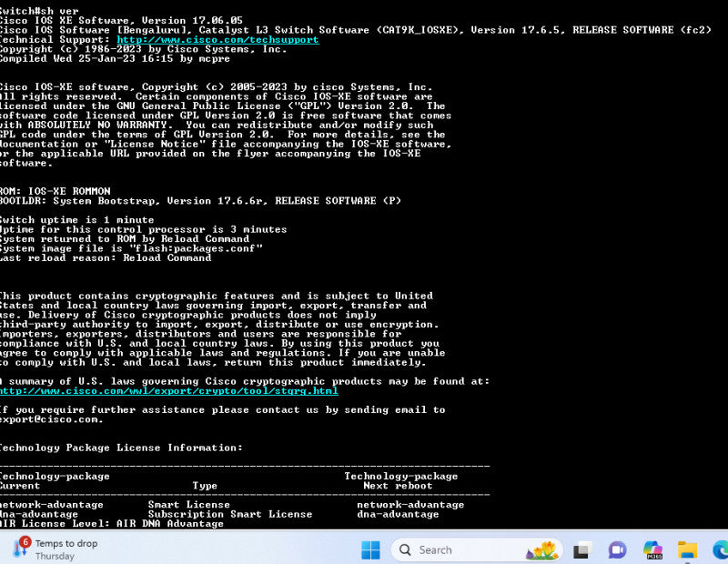Image resolution: width=728 pixels, height=564 pixels.
Task: Click 'Subscription Smart License' type cell
Action: click(230, 514)
